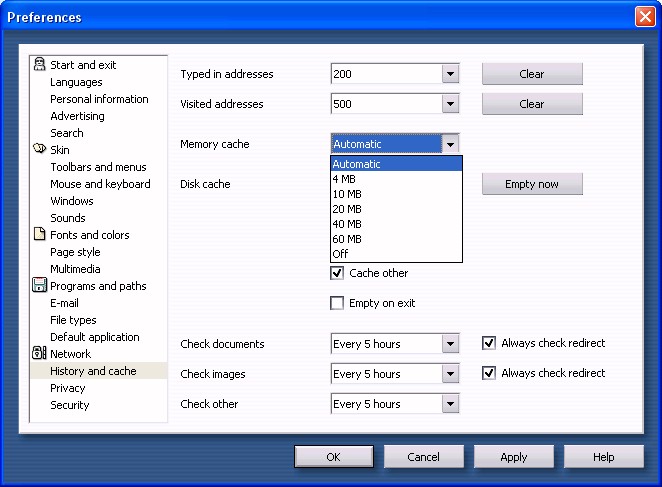This screenshot has height=487, width=662.
Task: Open the Check images interval dropdown
Action: pyautogui.click(x=450, y=374)
